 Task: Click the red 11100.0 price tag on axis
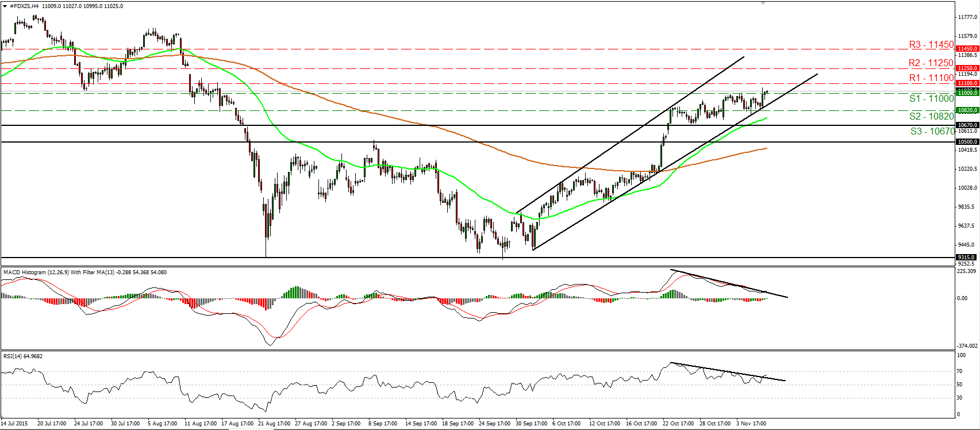pos(967,83)
